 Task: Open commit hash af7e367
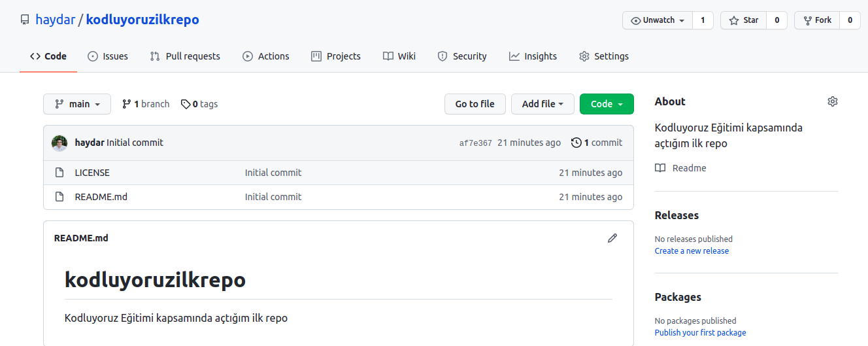pyautogui.click(x=476, y=143)
